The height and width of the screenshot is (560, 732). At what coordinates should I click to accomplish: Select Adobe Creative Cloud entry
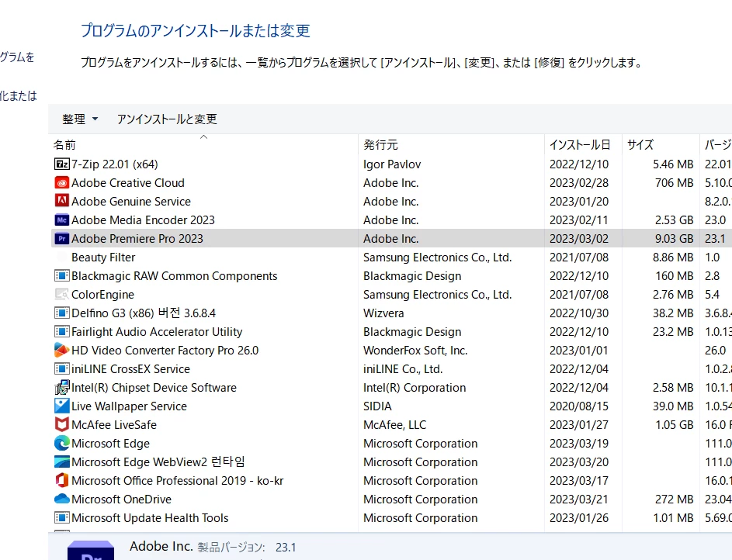pyautogui.click(x=128, y=183)
